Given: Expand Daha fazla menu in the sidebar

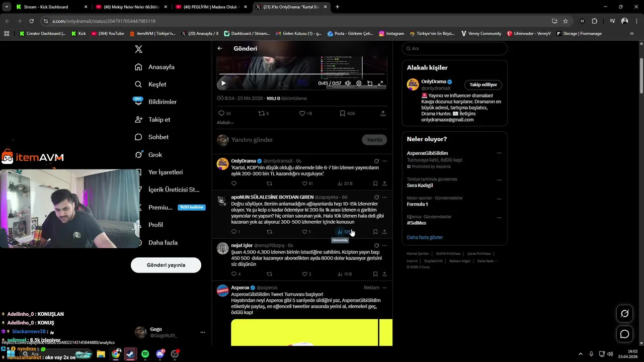Looking at the screenshot, I should 156,242.
